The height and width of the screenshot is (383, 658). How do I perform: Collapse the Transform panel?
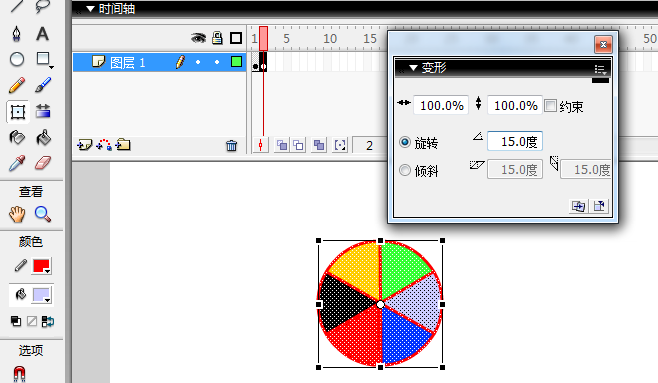pyautogui.click(x=413, y=68)
